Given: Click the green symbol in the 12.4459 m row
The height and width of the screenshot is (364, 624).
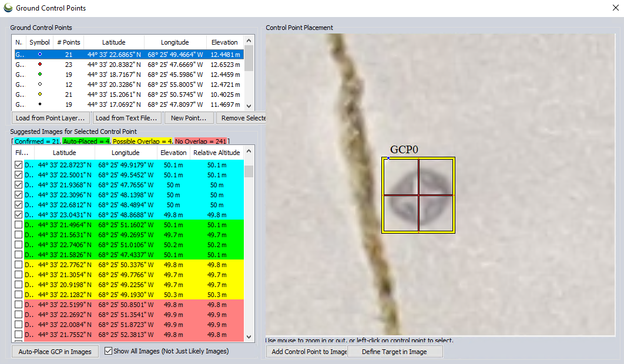Looking at the screenshot, I should coord(40,74).
